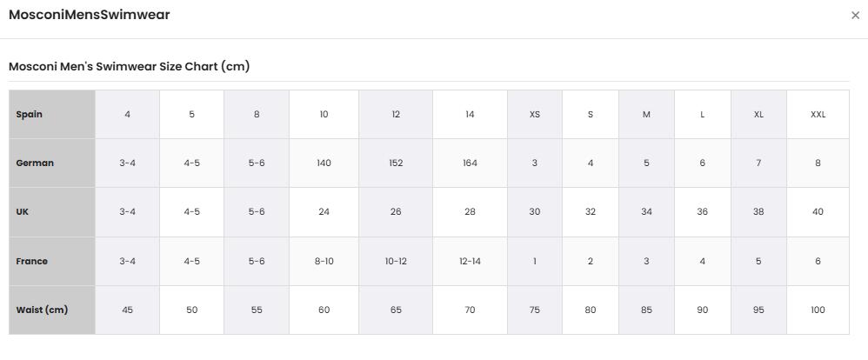Select German size 152 cell
This screenshot has width=868, height=360.
click(x=396, y=163)
